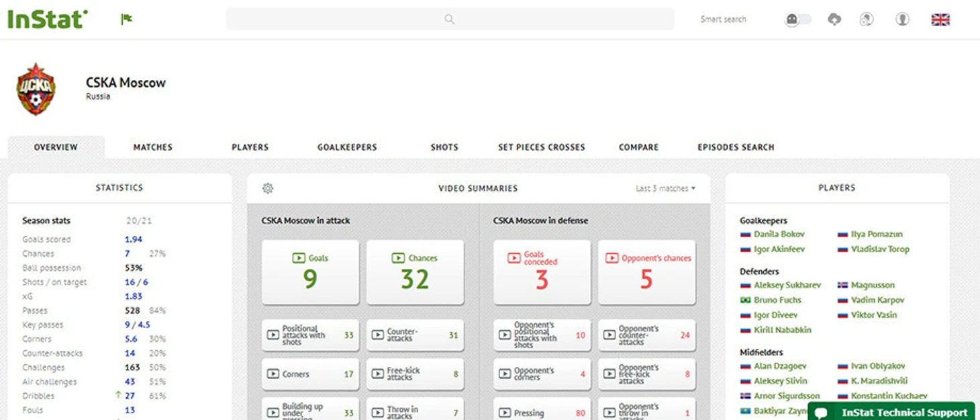The image size is (980, 420).
Task: Click play icon on Opponent's free-kick attacks
Action: click(609, 374)
